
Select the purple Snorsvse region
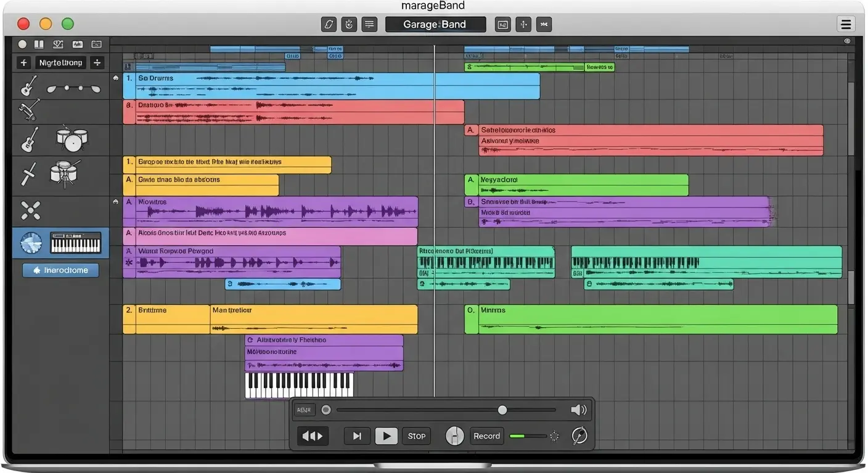(x=617, y=212)
